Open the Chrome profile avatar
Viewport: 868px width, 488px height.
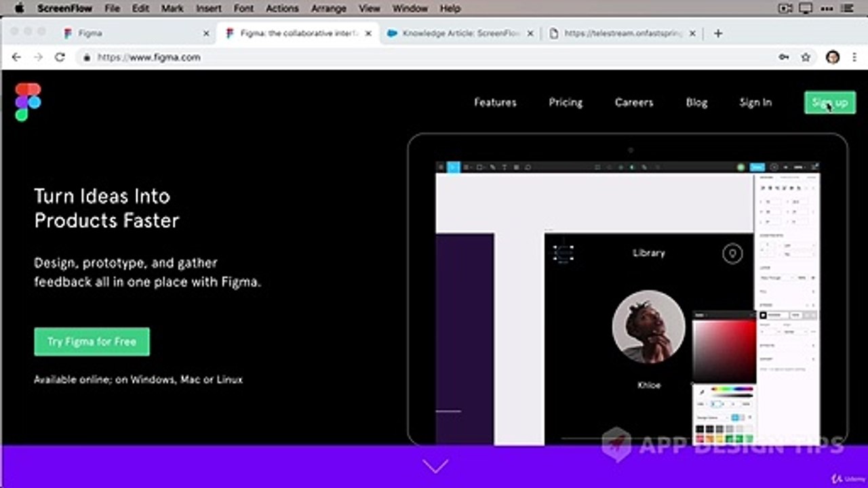pyautogui.click(x=833, y=58)
